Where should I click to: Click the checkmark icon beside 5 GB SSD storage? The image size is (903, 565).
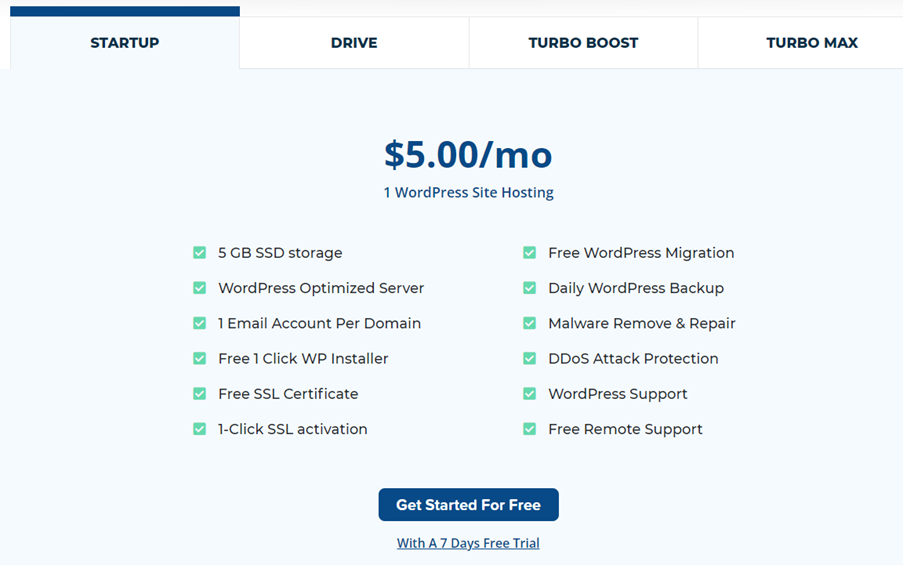click(x=199, y=253)
